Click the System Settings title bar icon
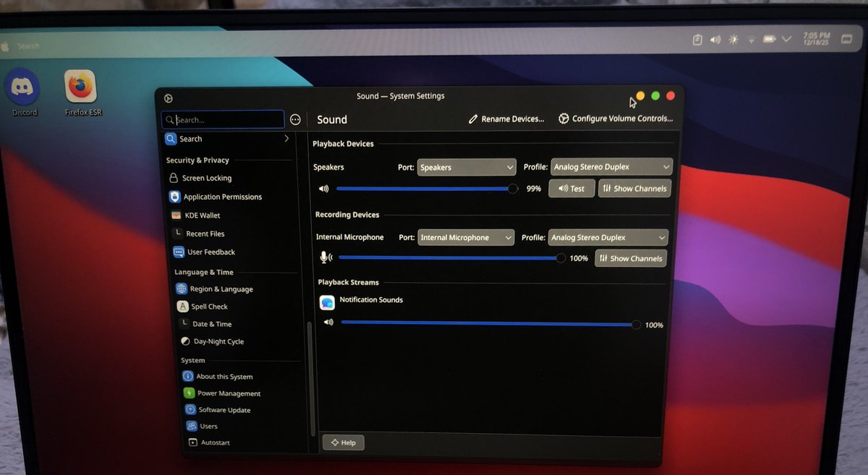 pos(169,98)
